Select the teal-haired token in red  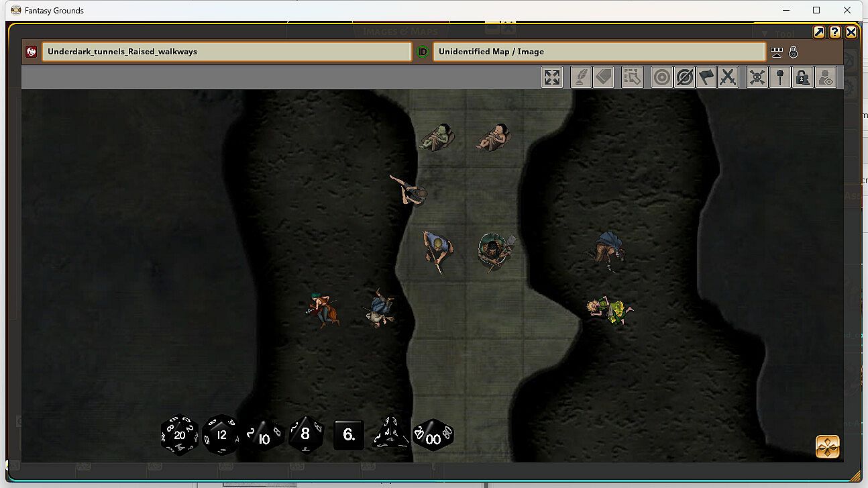tap(323, 309)
